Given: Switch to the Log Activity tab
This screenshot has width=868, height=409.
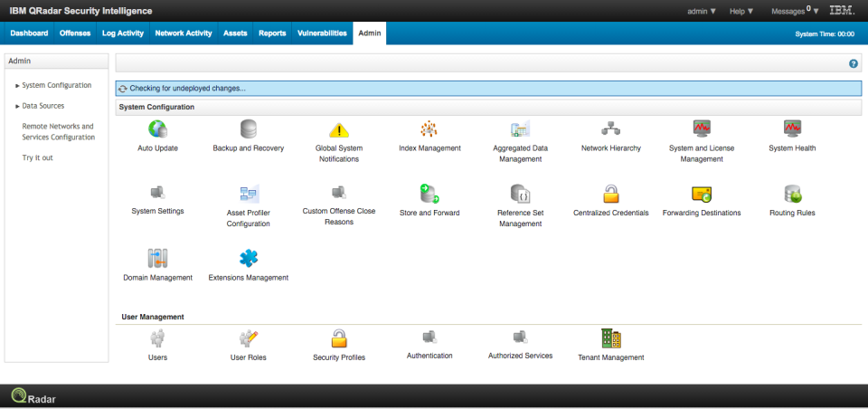Looking at the screenshot, I should coord(123,33).
